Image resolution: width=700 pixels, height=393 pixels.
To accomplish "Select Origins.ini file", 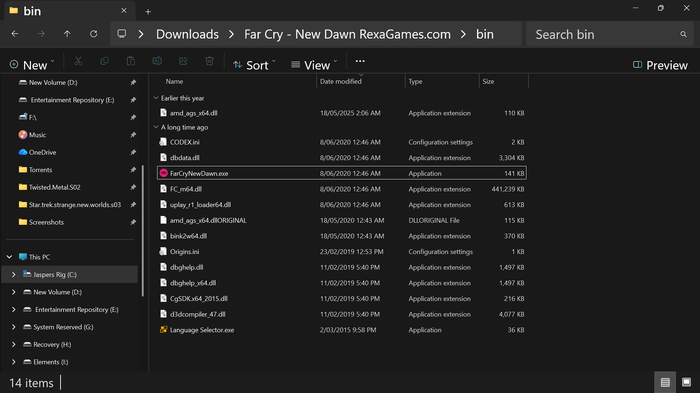I will (342, 251).
